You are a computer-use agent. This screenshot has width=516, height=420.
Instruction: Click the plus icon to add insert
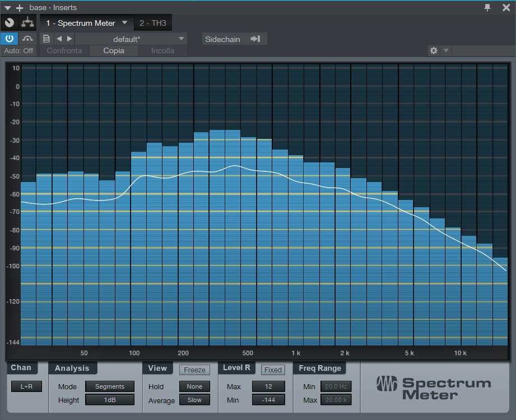[x=20, y=8]
